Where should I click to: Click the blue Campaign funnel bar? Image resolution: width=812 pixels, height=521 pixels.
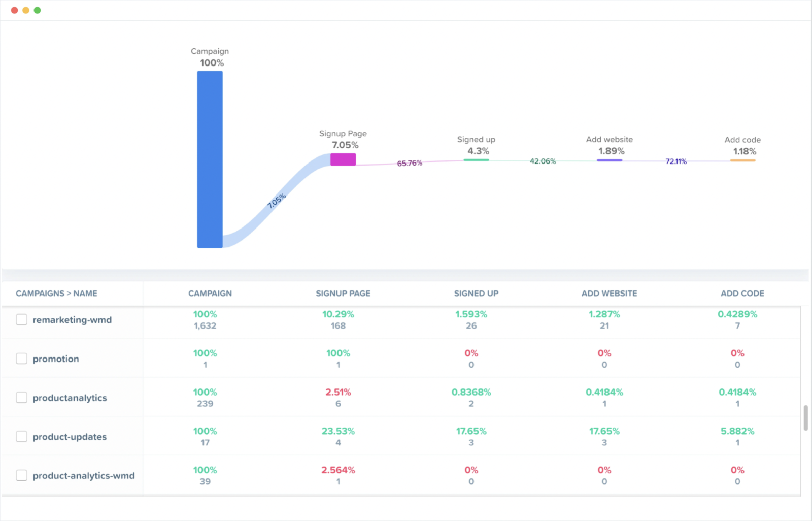tap(210, 159)
